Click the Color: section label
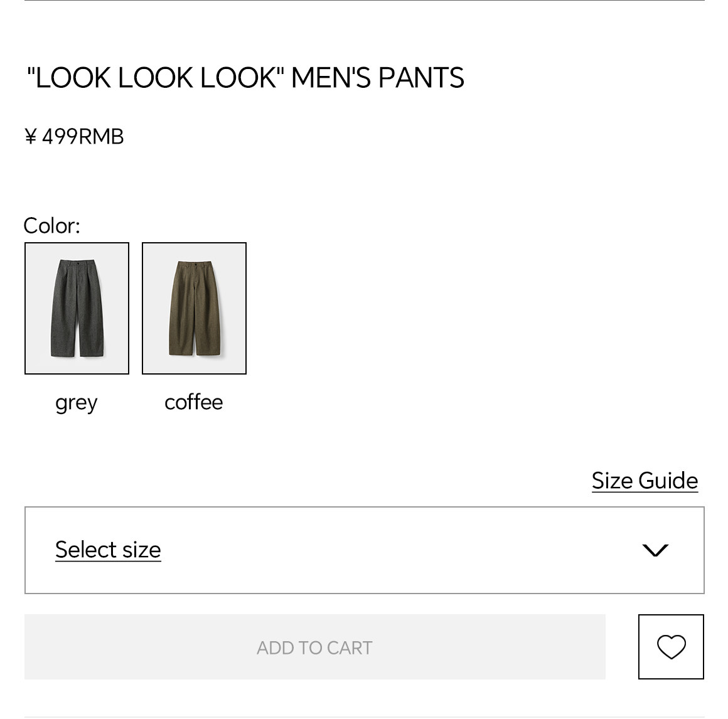 click(51, 225)
